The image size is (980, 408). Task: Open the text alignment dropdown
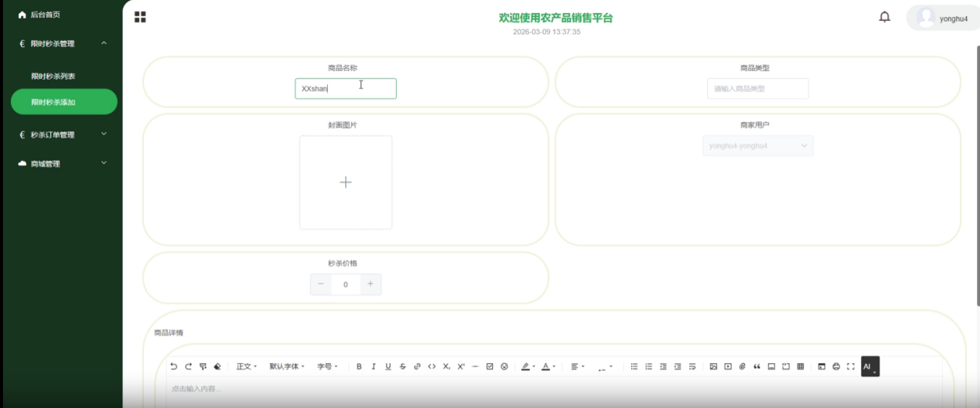point(578,366)
